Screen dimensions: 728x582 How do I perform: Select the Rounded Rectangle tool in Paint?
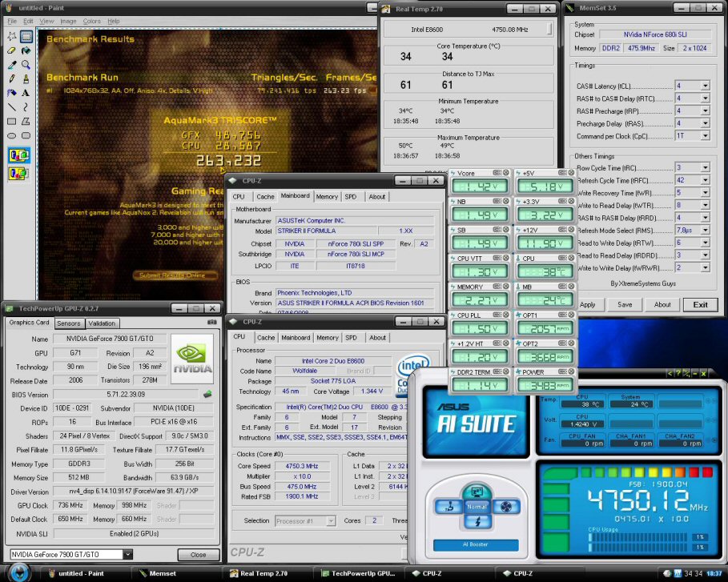tap(26, 135)
